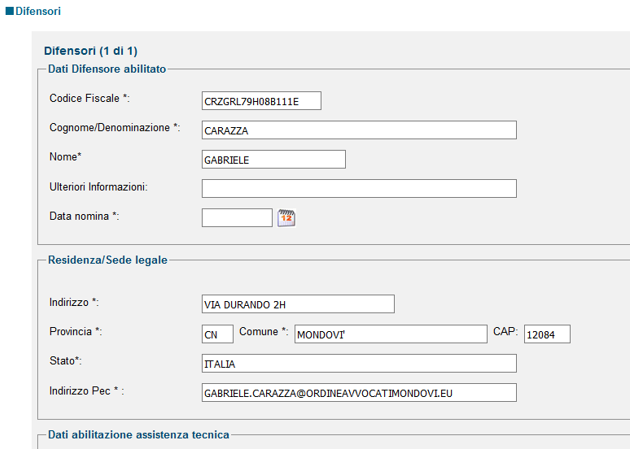Click the Dati abilitazione assistenza tecnica heading
Screen dimensions: 637x462
[x=139, y=435]
